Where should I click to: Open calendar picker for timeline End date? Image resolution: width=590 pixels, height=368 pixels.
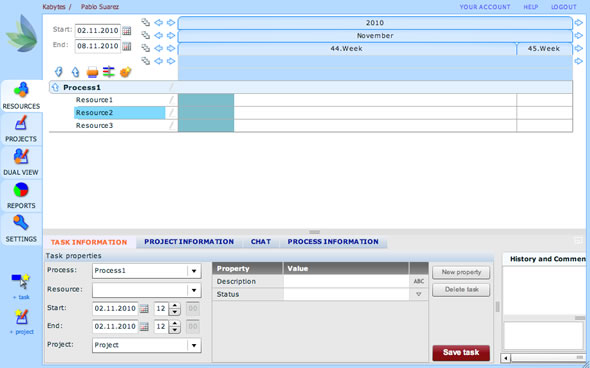[127, 46]
